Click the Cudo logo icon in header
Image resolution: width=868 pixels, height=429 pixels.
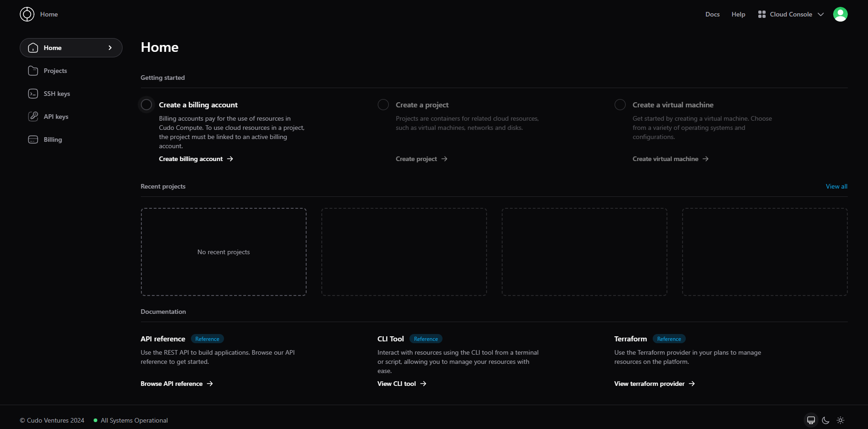point(27,14)
